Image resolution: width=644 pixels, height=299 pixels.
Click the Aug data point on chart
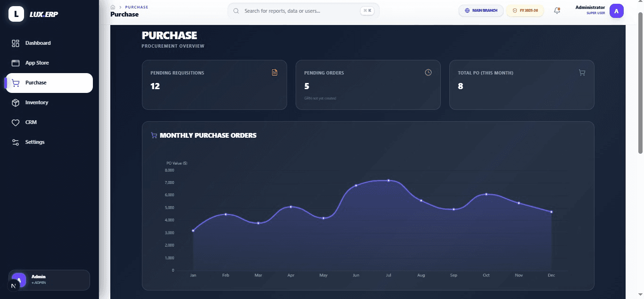421,200
